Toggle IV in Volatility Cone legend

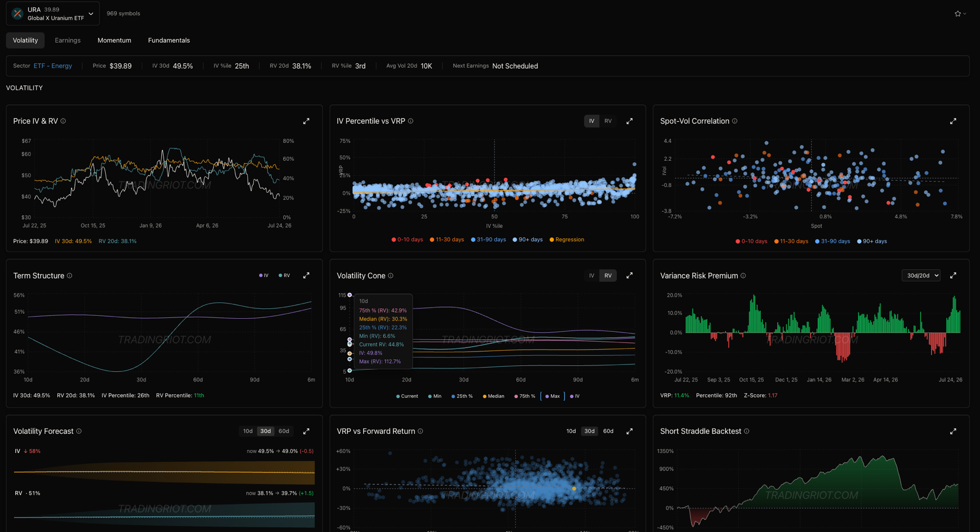[x=575, y=396]
